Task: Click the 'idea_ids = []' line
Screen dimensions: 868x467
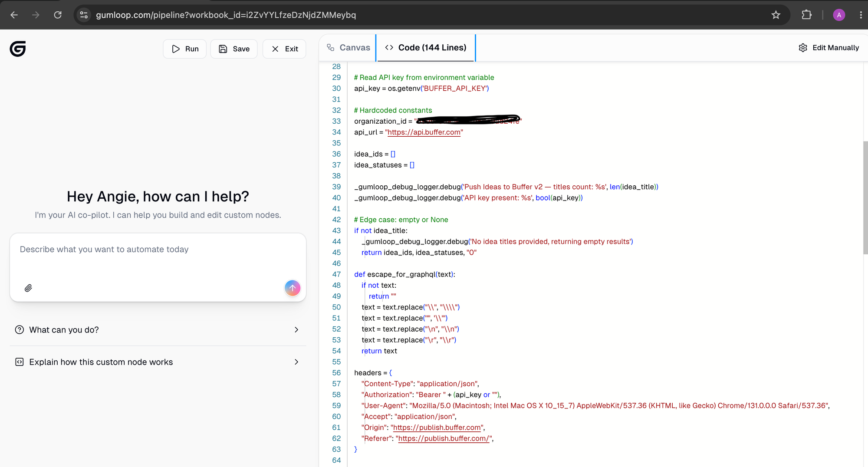Action: click(375, 154)
